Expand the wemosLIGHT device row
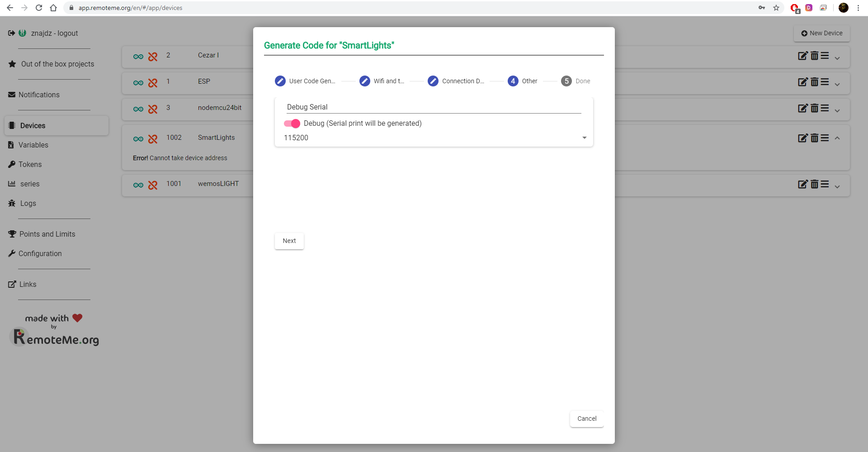This screenshot has height=452, width=868. tap(837, 186)
